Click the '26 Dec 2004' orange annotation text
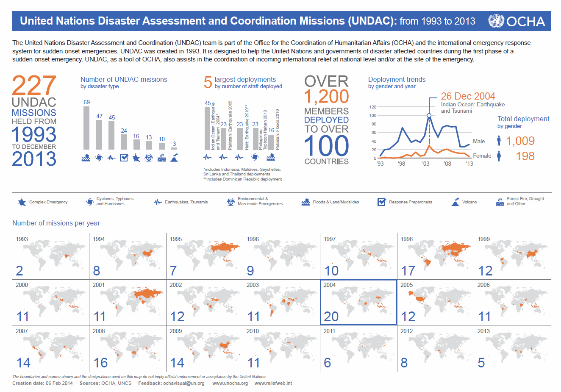This screenshot has width=561, height=392. point(468,96)
